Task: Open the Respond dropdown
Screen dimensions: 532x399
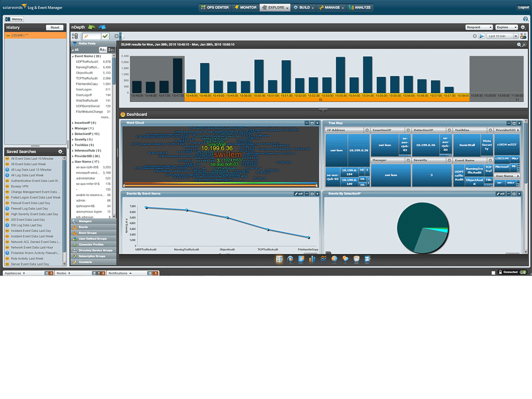Action: [x=479, y=27]
